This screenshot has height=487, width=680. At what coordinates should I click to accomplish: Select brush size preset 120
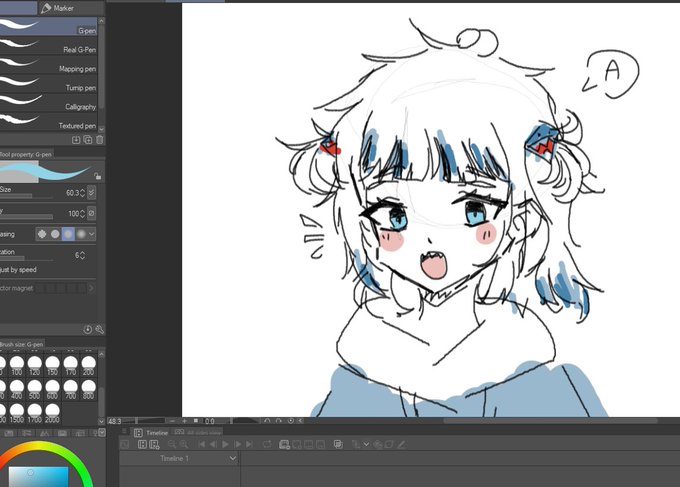coord(35,366)
